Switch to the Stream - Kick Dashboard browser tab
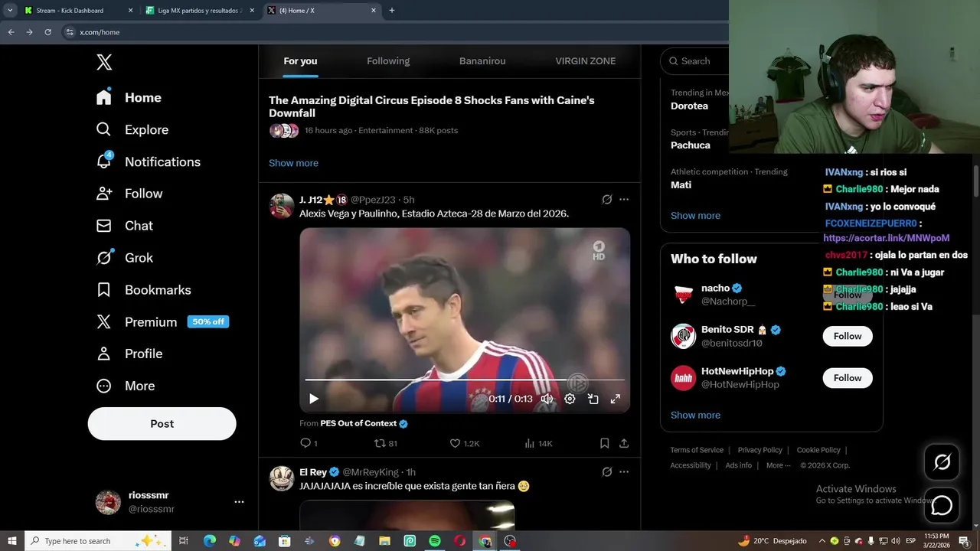Screen dimensions: 980x551 click(x=78, y=11)
